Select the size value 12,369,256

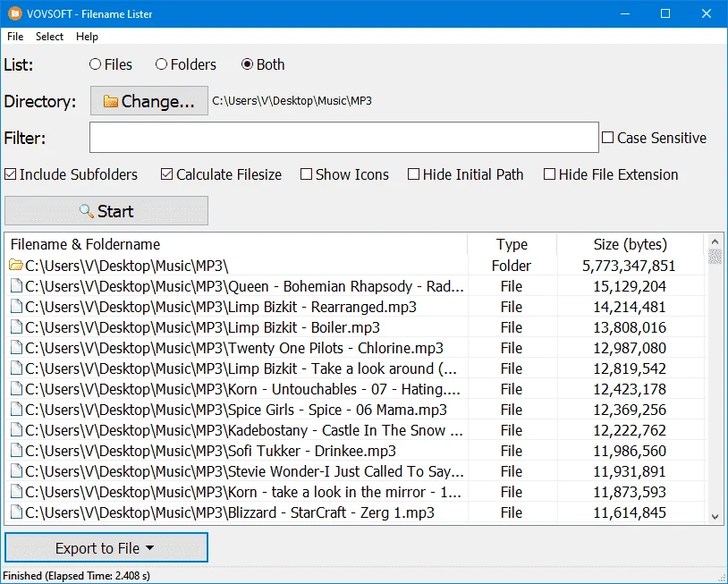(x=630, y=410)
